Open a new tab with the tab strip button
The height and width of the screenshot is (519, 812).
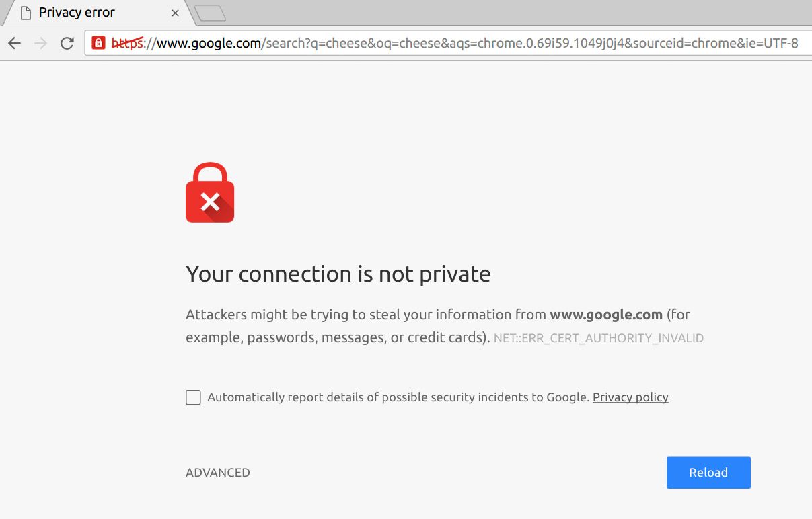[210, 13]
